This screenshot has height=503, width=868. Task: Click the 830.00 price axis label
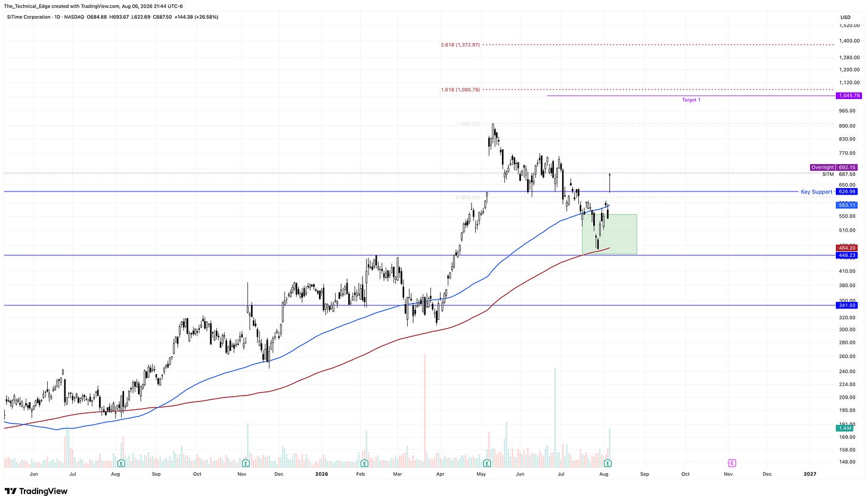pos(847,139)
